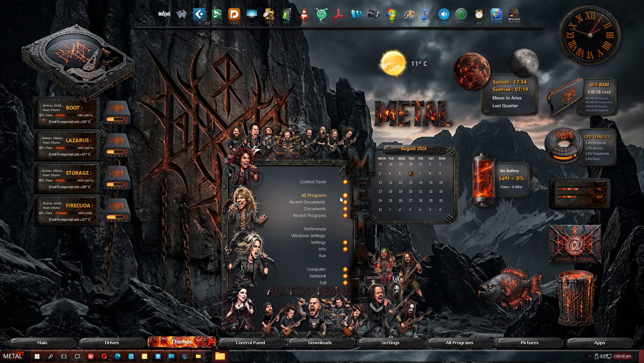Open the colorful tiles dock icon
The image size is (644, 363).
click(x=496, y=14)
